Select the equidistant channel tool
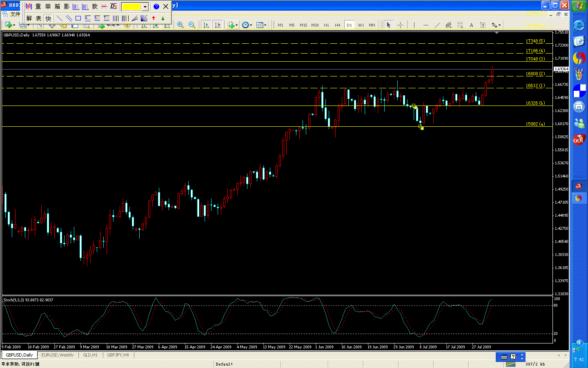 coord(448,25)
